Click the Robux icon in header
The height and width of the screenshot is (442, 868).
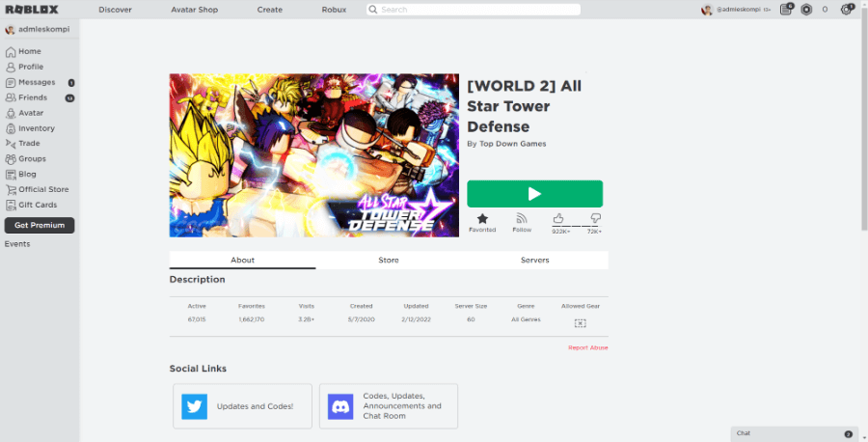tap(806, 10)
